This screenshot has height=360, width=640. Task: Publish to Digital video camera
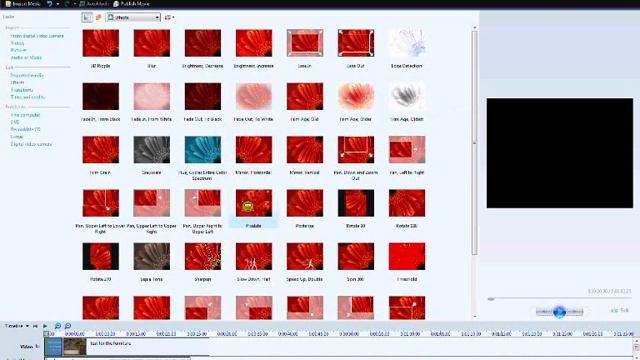point(31,144)
